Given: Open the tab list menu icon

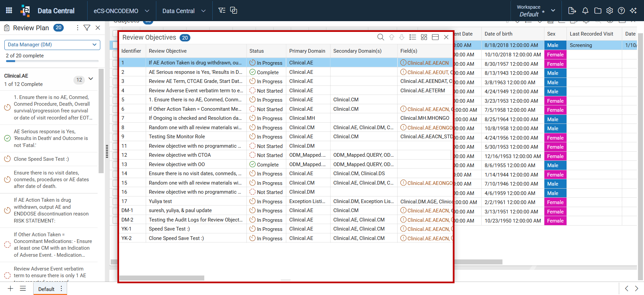Looking at the screenshot, I should click(x=23, y=289).
